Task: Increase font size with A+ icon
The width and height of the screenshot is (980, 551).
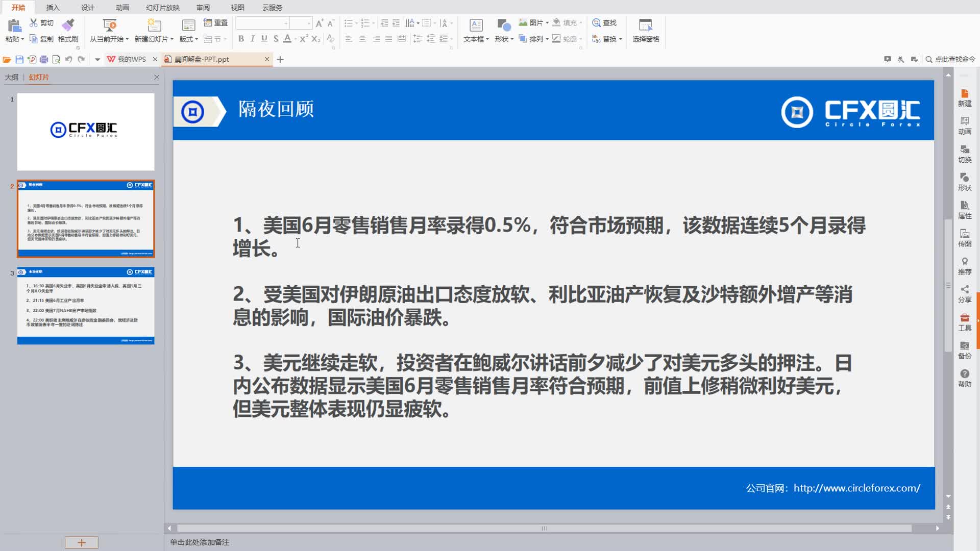Action: pos(320,23)
